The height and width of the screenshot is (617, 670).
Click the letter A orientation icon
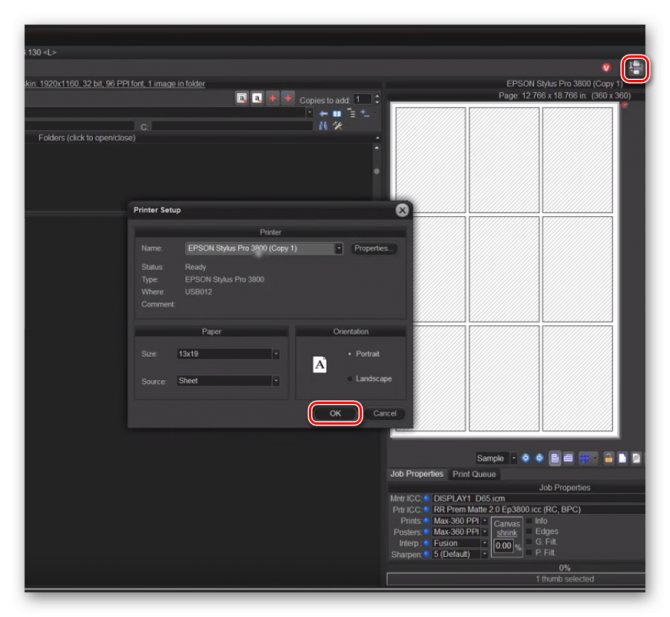click(320, 365)
